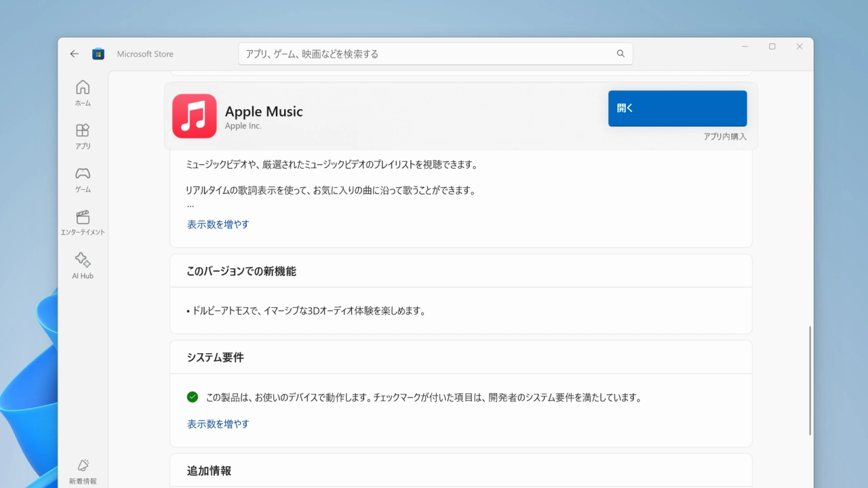Open 新着情報 at the sidebar bottom
868x488 pixels.
pos(83,471)
